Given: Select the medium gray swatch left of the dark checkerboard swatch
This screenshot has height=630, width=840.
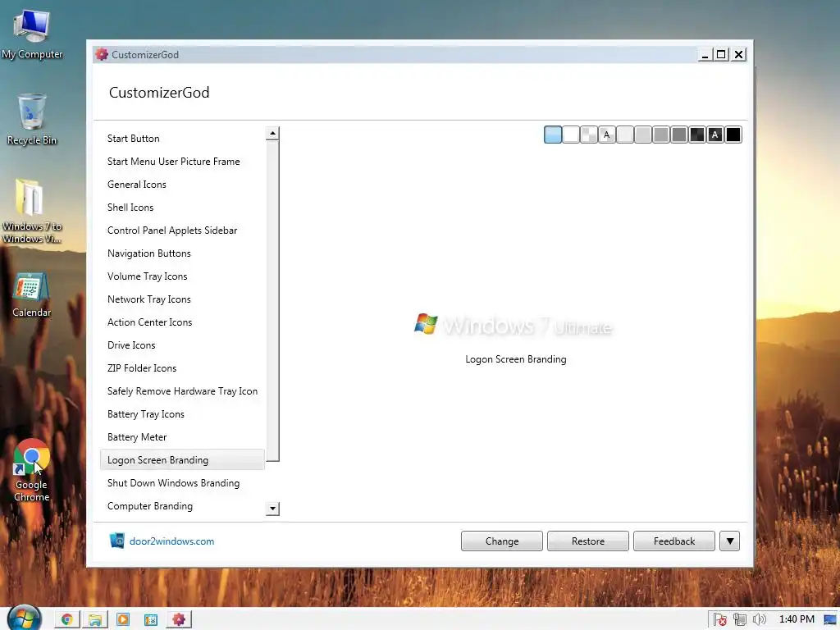Looking at the screenshot, I should pyautogui.click(x=678, y=135).
